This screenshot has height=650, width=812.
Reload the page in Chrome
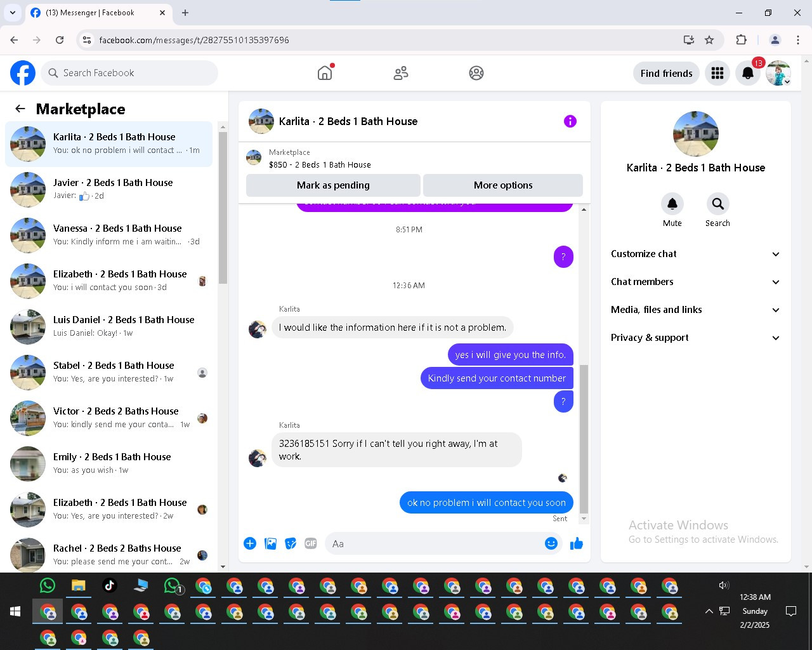point(60,40)
